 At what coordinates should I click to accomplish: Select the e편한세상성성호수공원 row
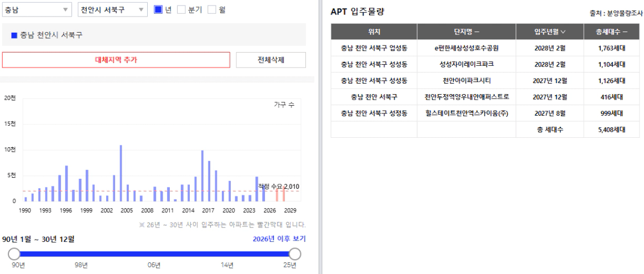click(x=485, y=48)
